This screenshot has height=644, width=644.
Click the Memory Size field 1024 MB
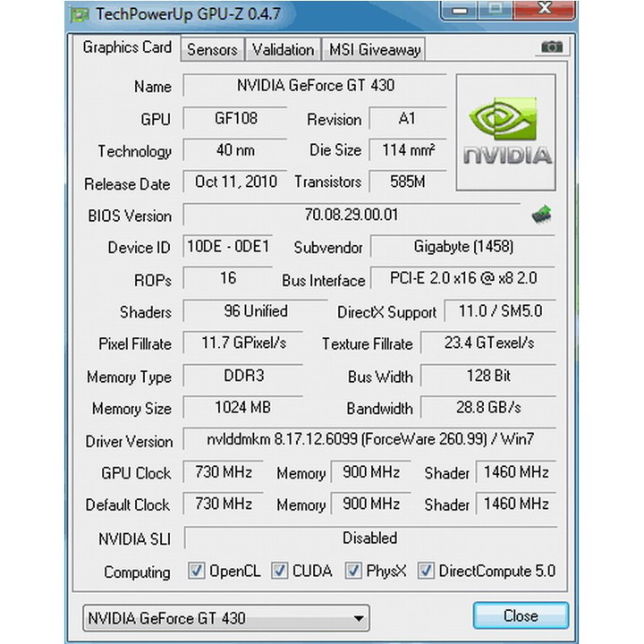(243, 408)
